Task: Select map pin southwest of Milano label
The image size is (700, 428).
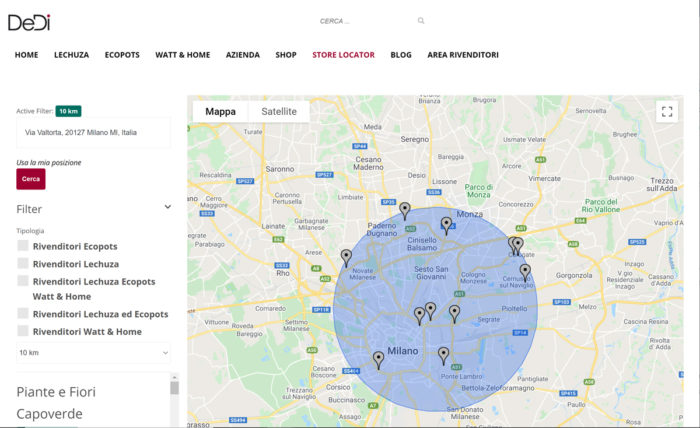Action: pyautogui.click(x=378, y=360)
